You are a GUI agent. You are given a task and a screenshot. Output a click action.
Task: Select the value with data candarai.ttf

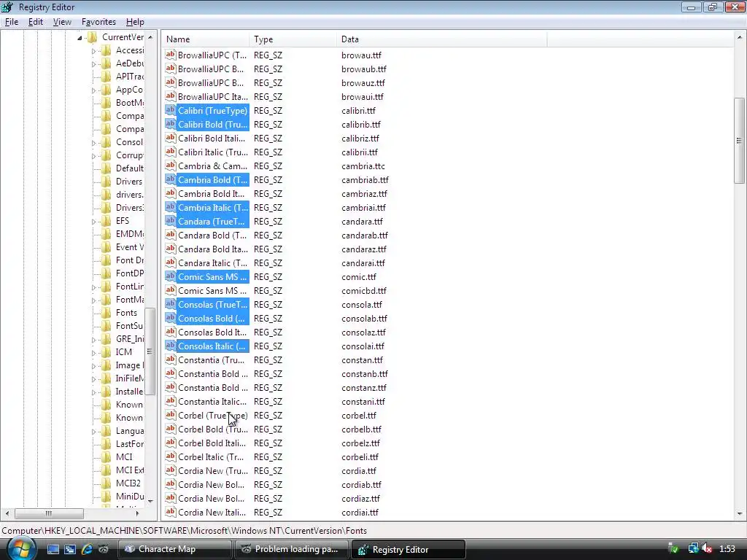click(212, 262)
